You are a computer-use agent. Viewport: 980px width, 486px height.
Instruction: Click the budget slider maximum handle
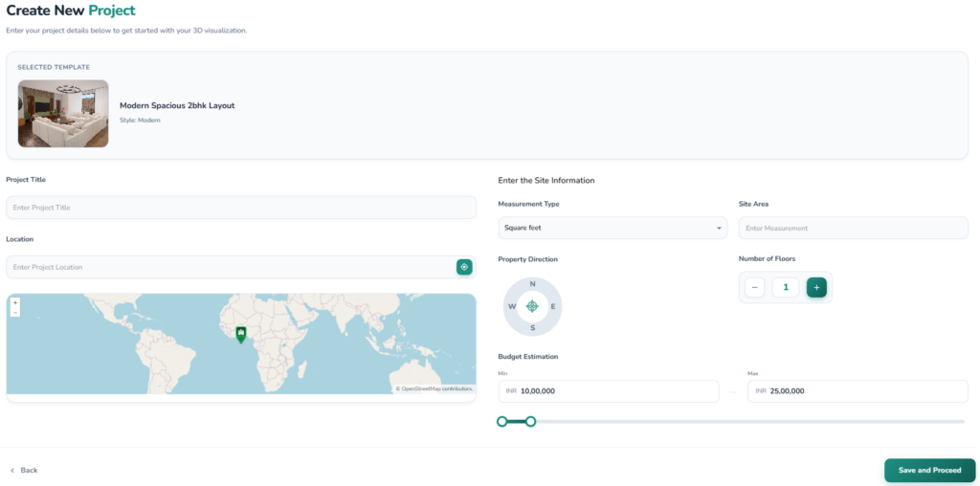click(x=531, y=421)
